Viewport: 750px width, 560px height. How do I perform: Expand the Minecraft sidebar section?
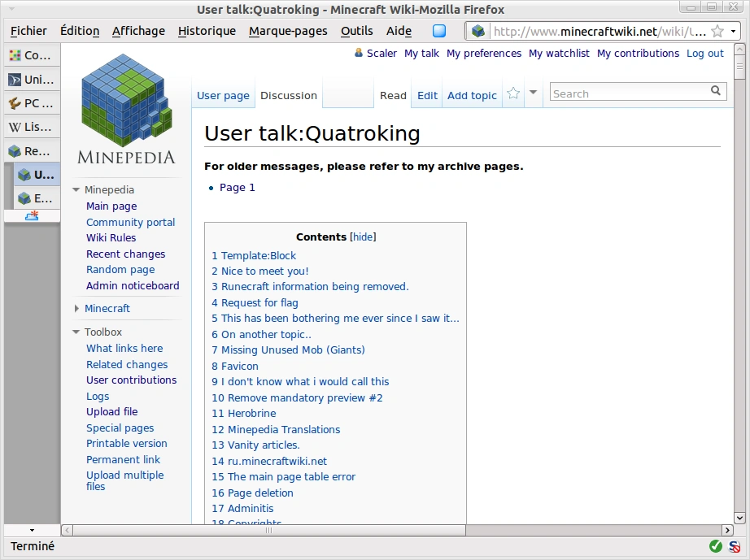click(x=76, y=309)
